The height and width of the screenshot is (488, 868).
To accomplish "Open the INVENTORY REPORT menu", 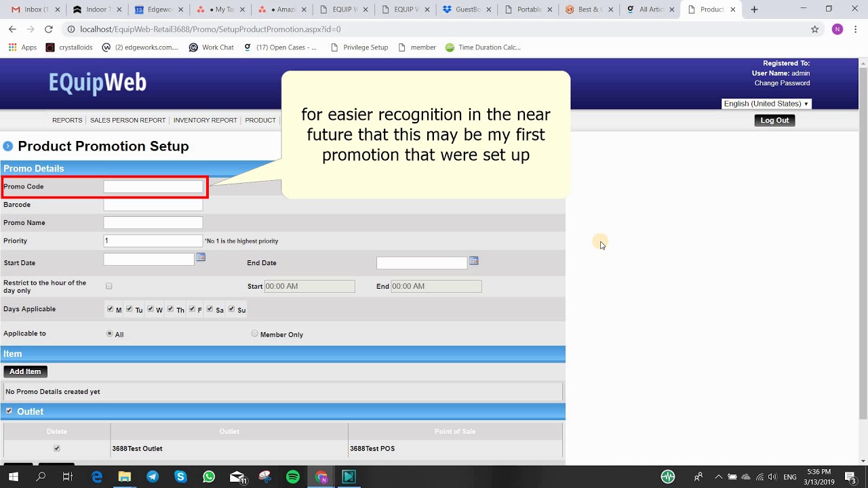I will 205,120.
